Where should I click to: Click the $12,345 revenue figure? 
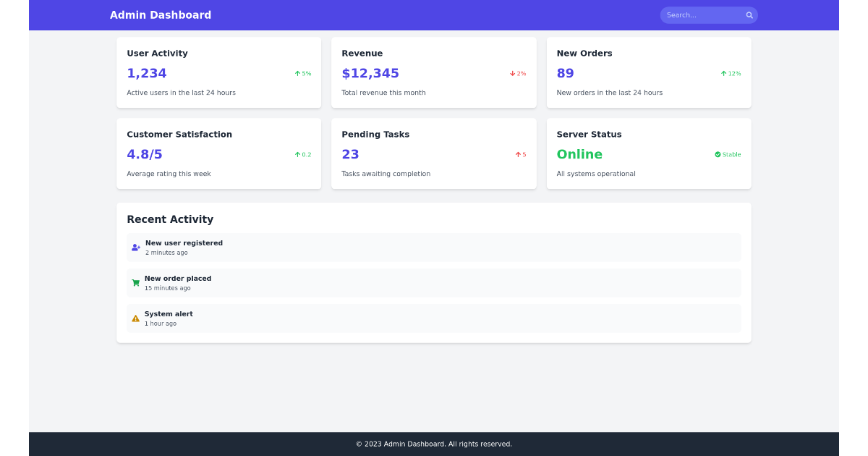[x=370, y=73]
